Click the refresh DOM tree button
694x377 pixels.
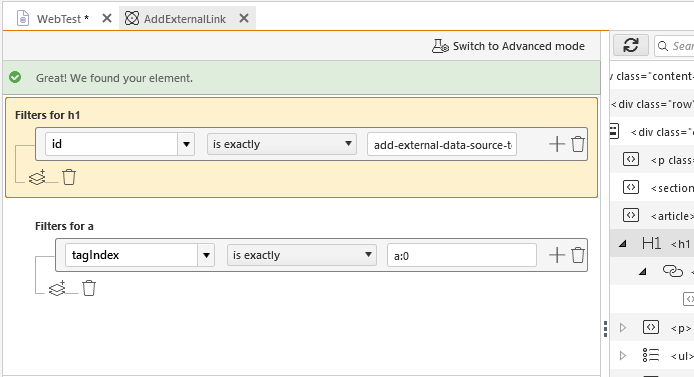point(631,45)
